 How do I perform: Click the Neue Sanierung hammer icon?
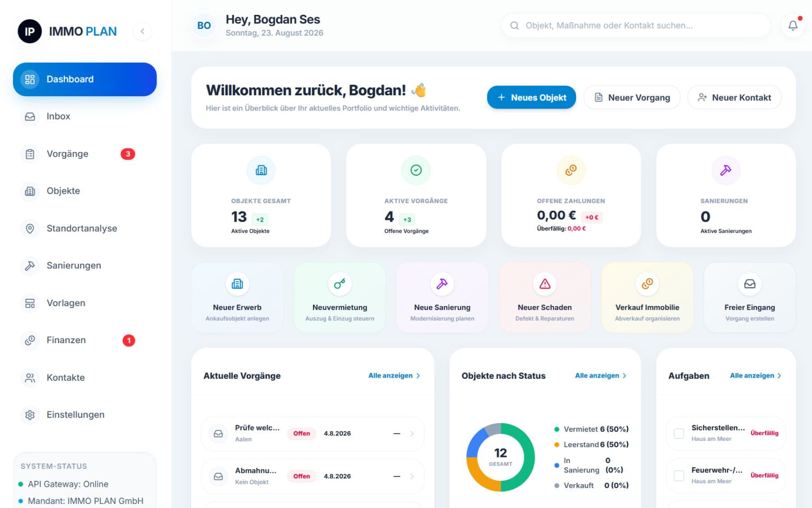(x=442, y=284)
